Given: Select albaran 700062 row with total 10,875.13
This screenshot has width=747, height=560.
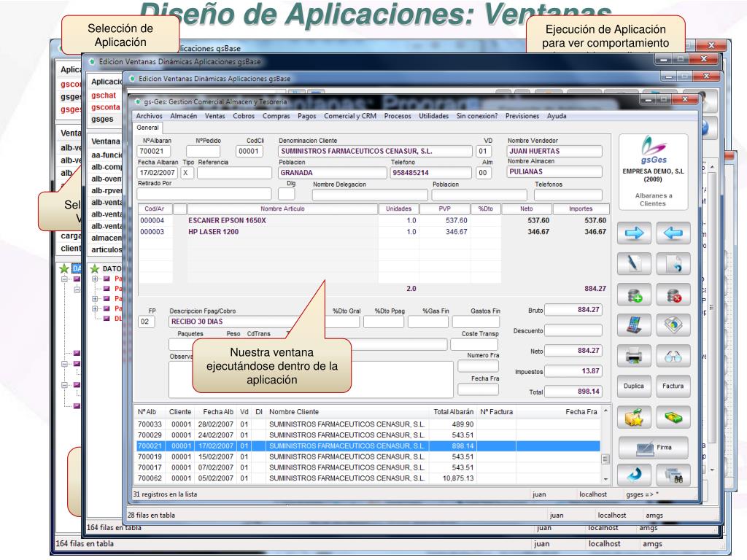Looking at the screenshot, I should (x=368, y=478).
